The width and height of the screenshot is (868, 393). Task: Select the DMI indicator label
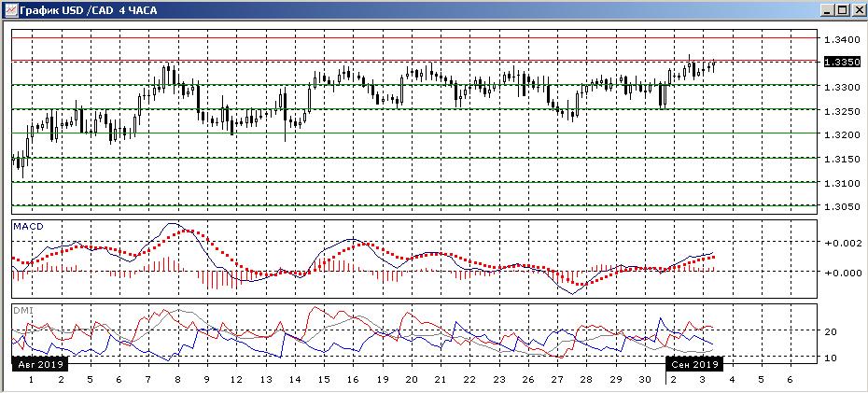[x=23, y=310]
